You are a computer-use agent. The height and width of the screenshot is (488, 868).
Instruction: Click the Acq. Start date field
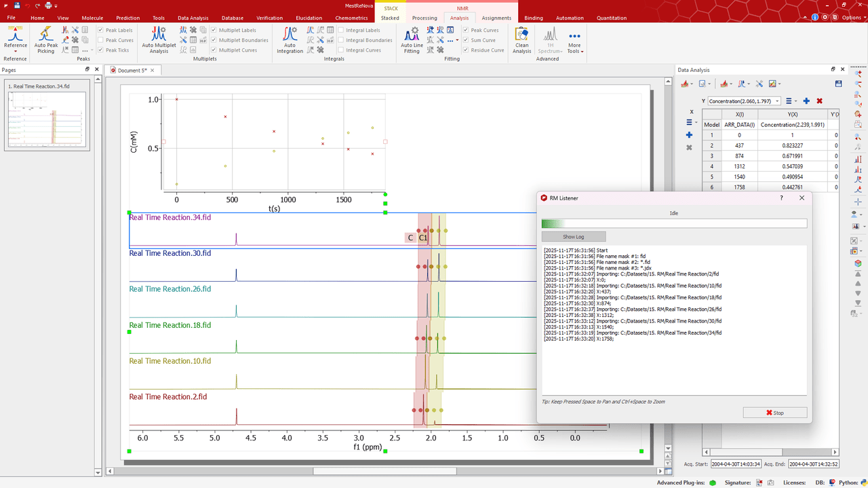(736, 465)
